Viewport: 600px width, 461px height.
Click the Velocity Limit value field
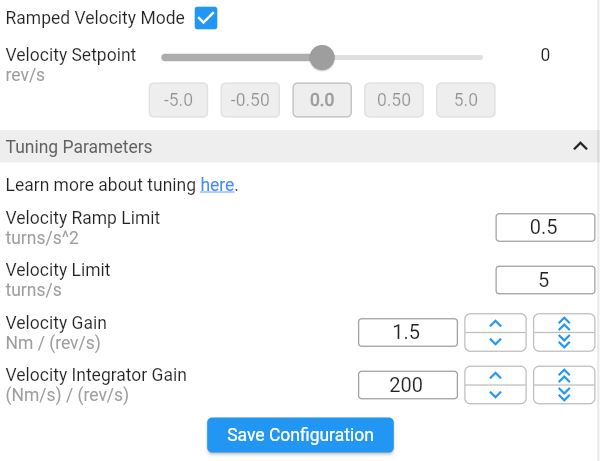click(545, 280)
